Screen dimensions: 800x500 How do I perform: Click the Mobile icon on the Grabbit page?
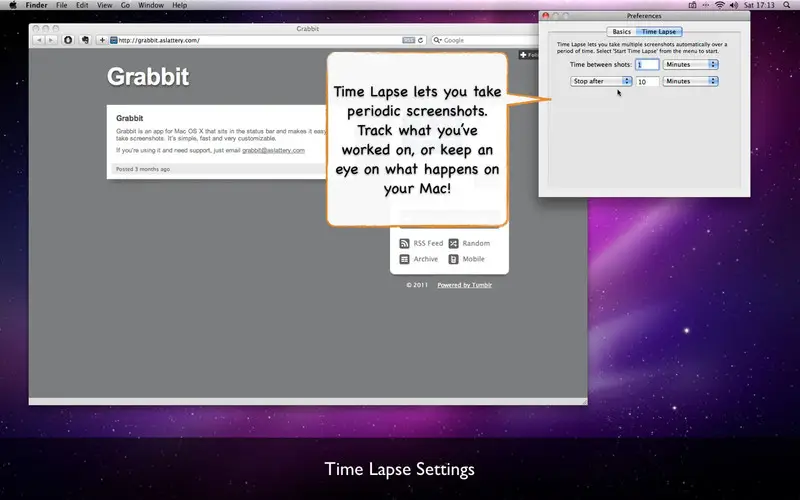(453, 259)
